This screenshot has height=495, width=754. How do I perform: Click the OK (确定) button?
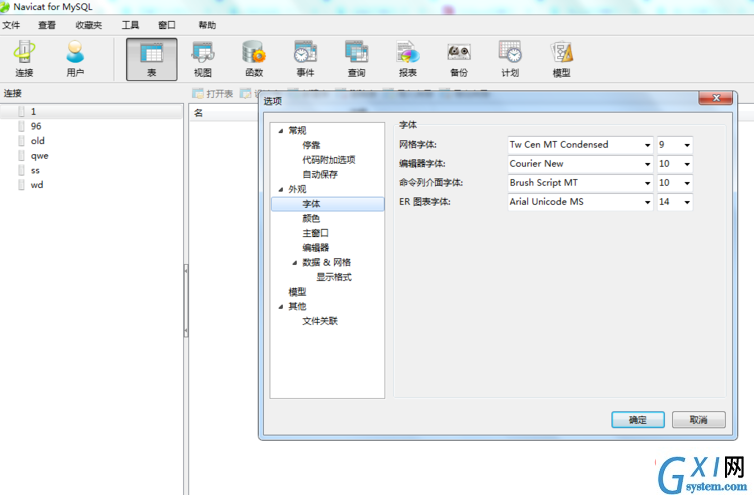(638, 419)
